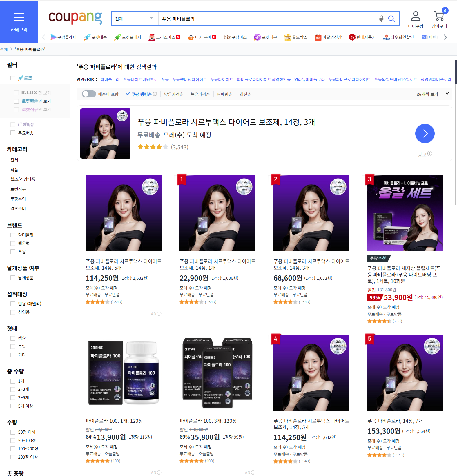Check 로켓배송만 보기 checkbox
Screen dimensions: 457x476
click(x=17, y=101)
